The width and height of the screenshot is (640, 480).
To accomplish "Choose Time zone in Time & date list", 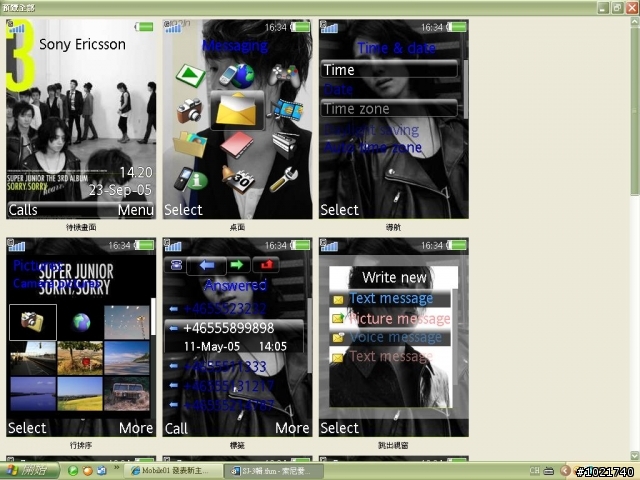I will point(389,109).
